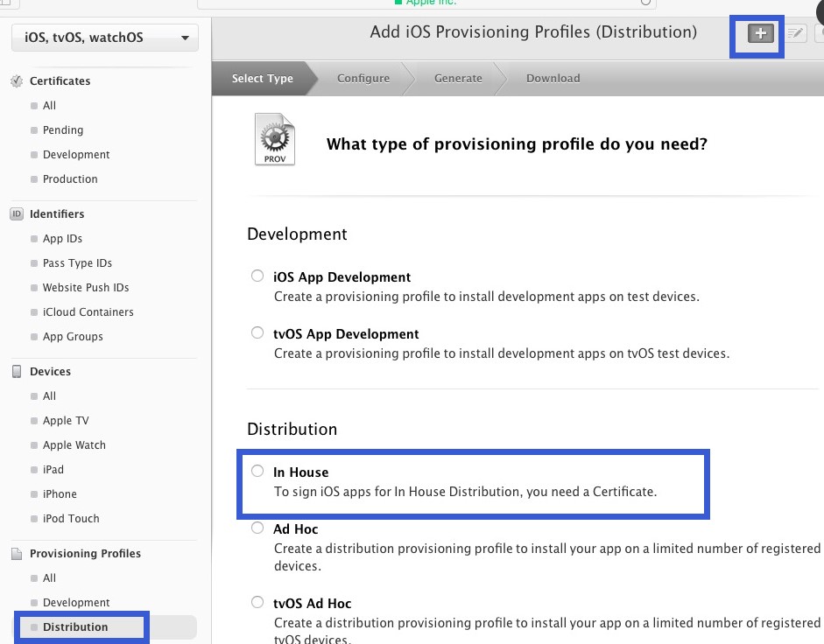Show iPhone devices list
Screen dimensions: 824x644
point(60,494)
